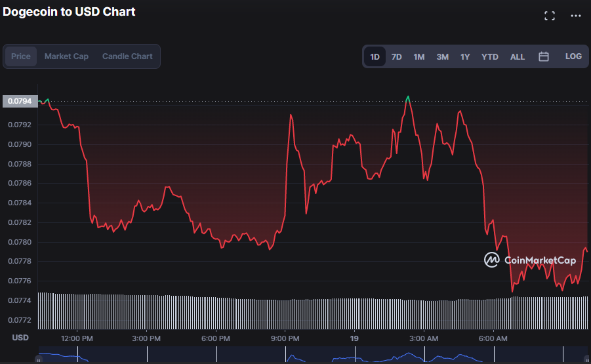This screenshot has height=364, width=591.
Task: Click the price spike near 9:00 PM
Action: coord(291,116)
